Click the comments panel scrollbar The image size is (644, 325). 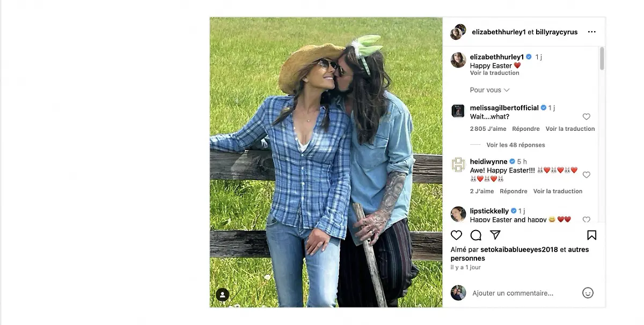tap(602, 58)
